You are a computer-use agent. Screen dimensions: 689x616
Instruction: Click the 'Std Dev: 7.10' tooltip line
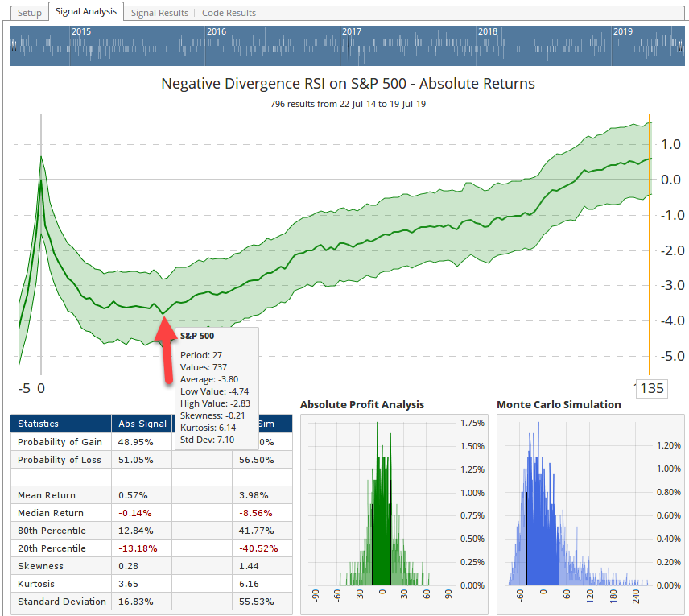point(207,440)
